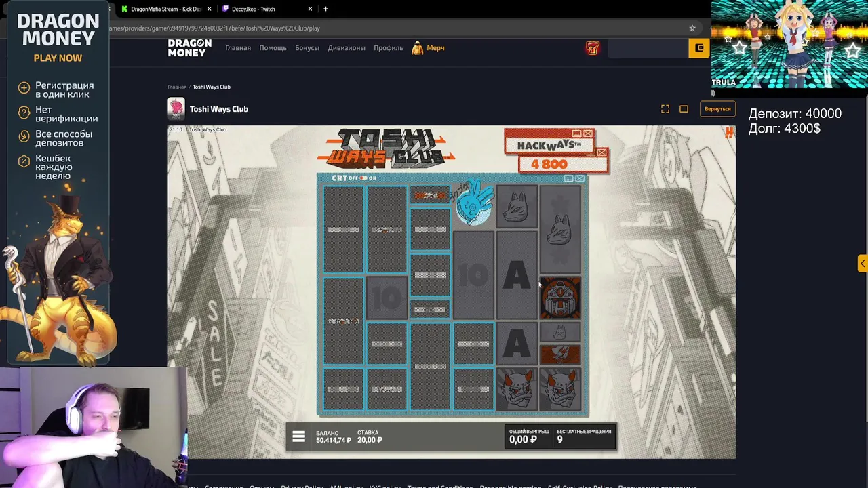
Task: Click the small orange skull symbol in sixth reel
Action: pyautogui.click(x=560, y=354)
